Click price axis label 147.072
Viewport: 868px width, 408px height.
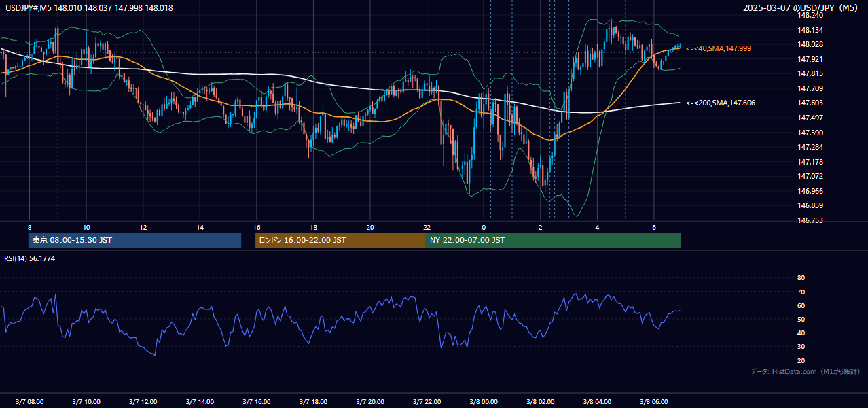click(811, 176)
